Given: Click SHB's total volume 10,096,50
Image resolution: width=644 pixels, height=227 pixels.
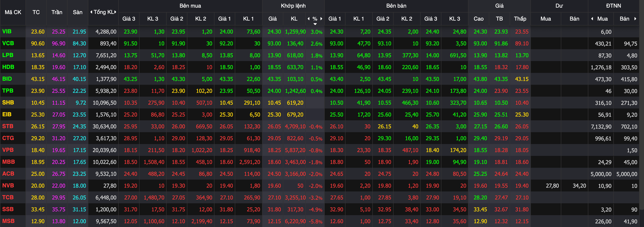Looking at the screenshot, I should pyautogui.click(x=104, y=103).
